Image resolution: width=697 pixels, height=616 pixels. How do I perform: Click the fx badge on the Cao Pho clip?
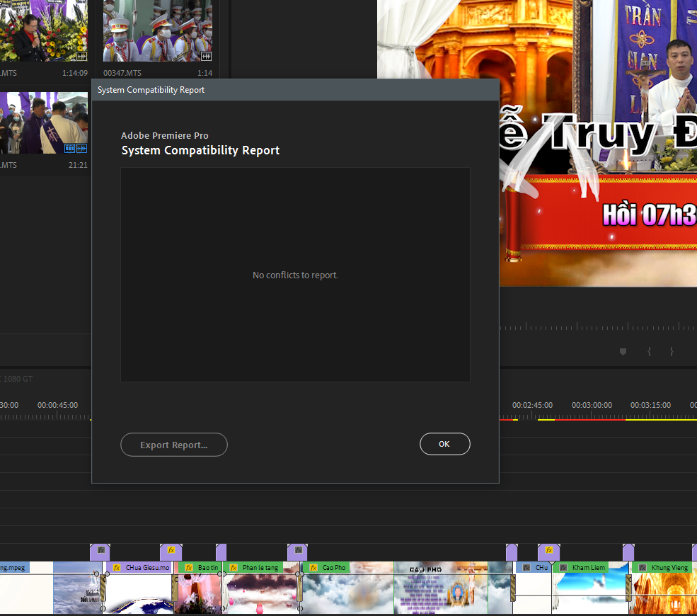tap(312, 568)
